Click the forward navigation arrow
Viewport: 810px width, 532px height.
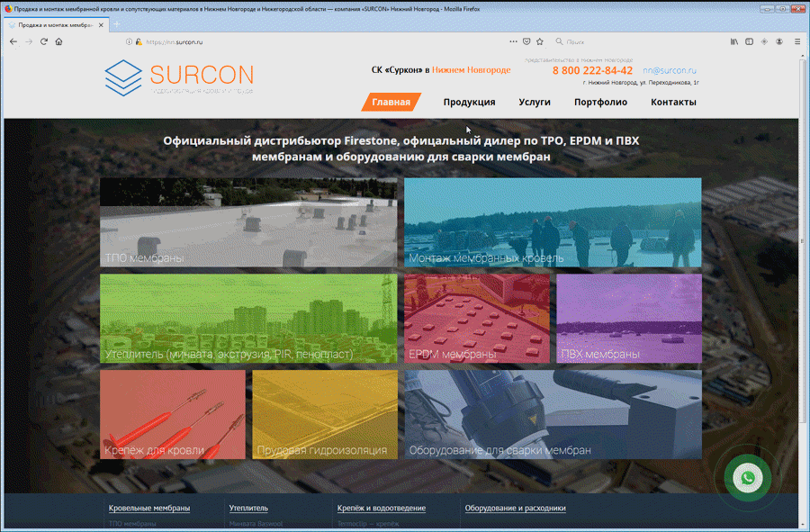[29, 41]
